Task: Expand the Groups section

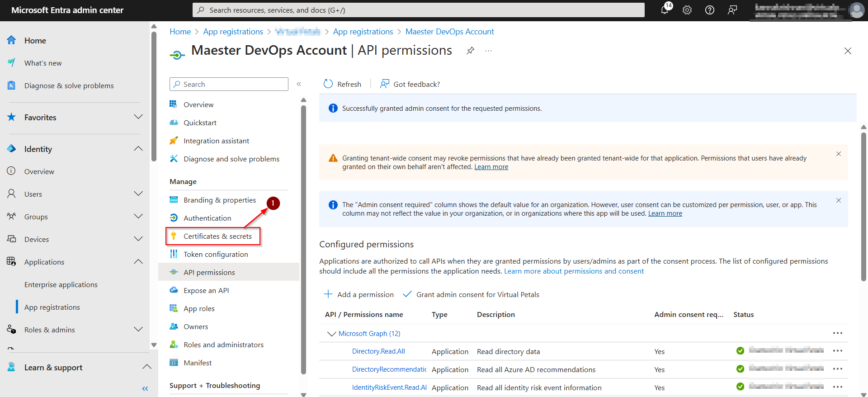Action: [138, 216]
